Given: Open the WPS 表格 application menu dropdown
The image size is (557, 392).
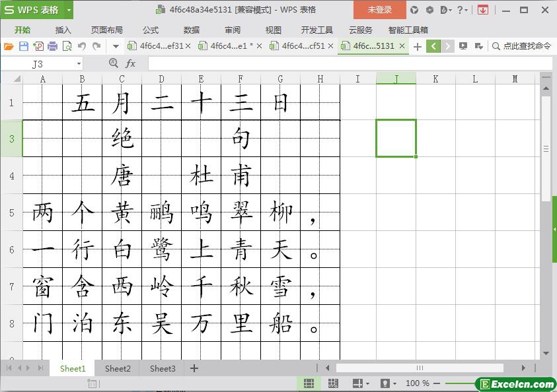Looking at the screenshot, I should pos(67,10).
